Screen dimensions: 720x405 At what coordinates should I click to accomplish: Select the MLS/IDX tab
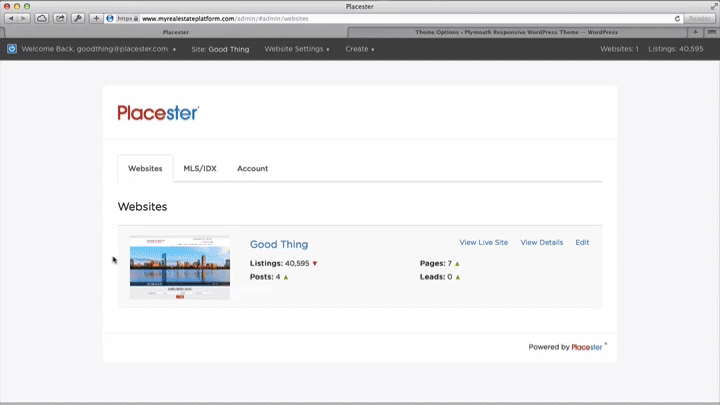(200, 169)
